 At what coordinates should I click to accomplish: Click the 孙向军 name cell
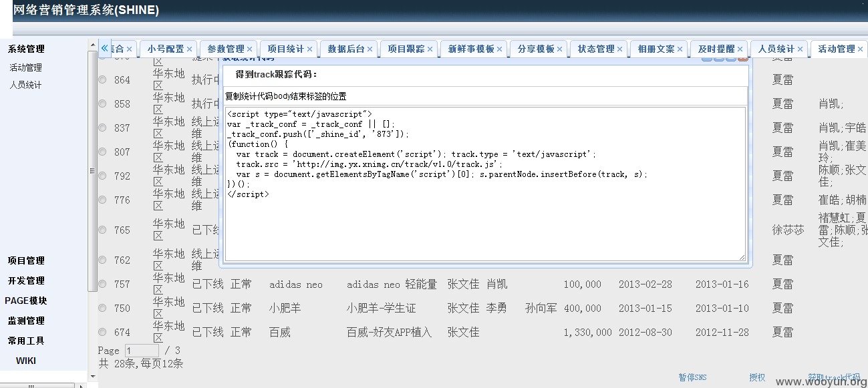coord(541,309)
